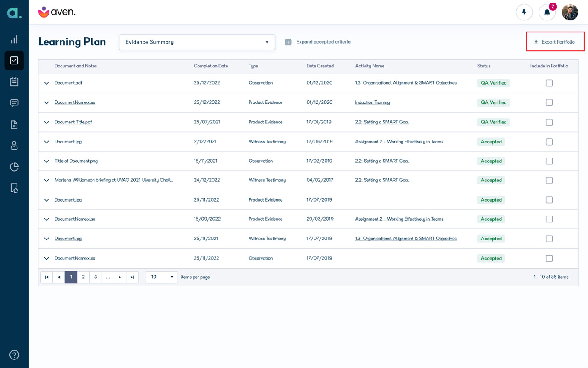
Task: Expand the Title of Document.png row chevron
Action: point(47,161)
